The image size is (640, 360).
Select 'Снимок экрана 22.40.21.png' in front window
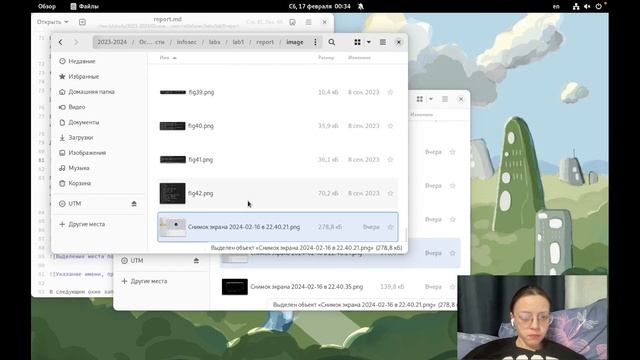[278, 227]
